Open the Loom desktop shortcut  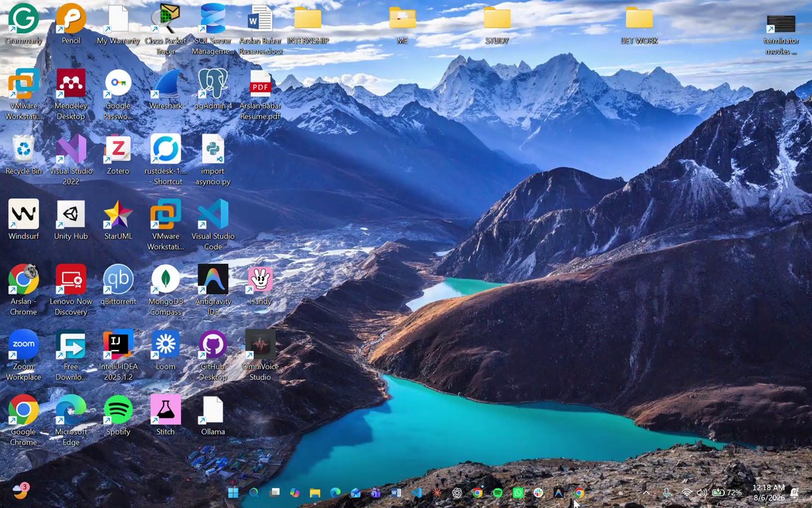(166, 344)
